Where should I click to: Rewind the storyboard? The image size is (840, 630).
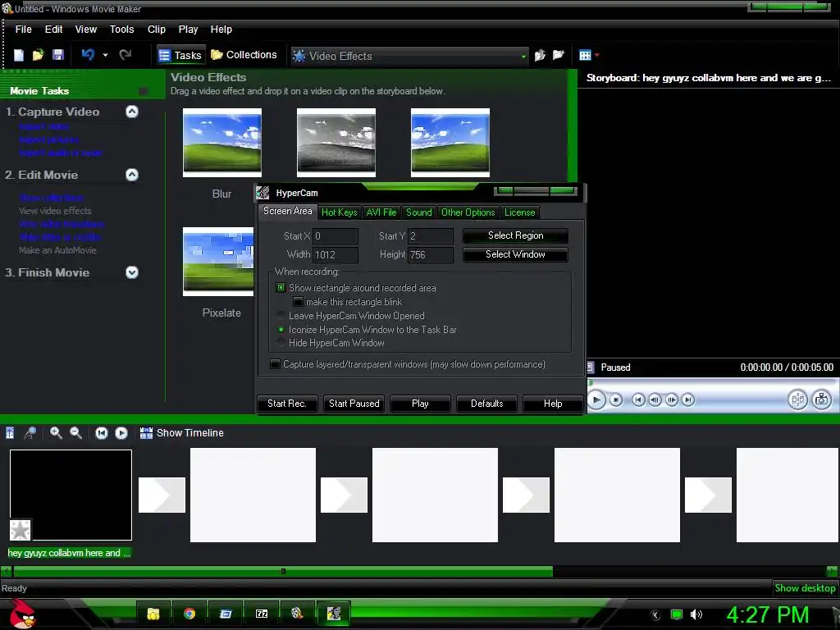pos(101,433)
